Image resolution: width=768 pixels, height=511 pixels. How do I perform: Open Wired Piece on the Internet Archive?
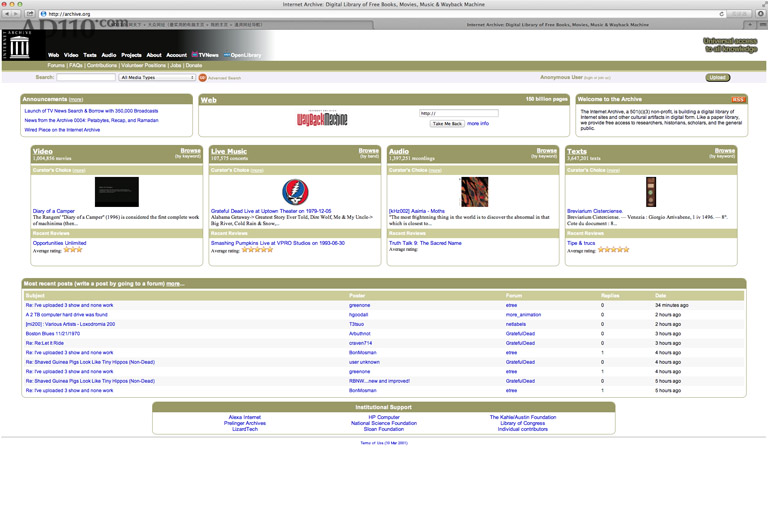(62, 130)
